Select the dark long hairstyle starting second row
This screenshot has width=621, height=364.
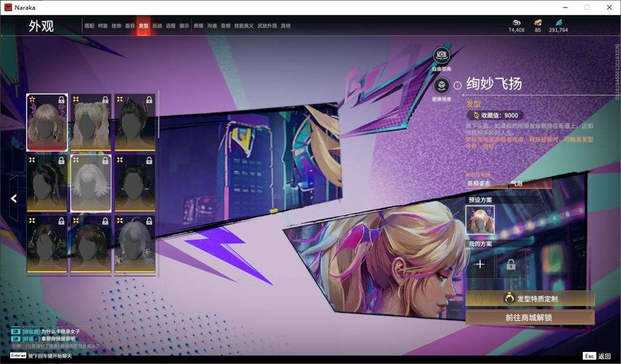47,183
